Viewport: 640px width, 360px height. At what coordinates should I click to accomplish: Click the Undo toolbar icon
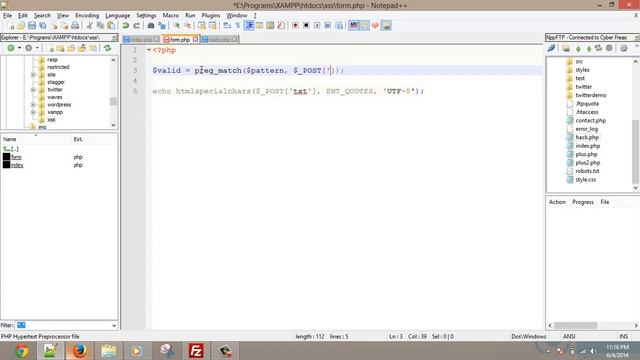pos(126,26)
